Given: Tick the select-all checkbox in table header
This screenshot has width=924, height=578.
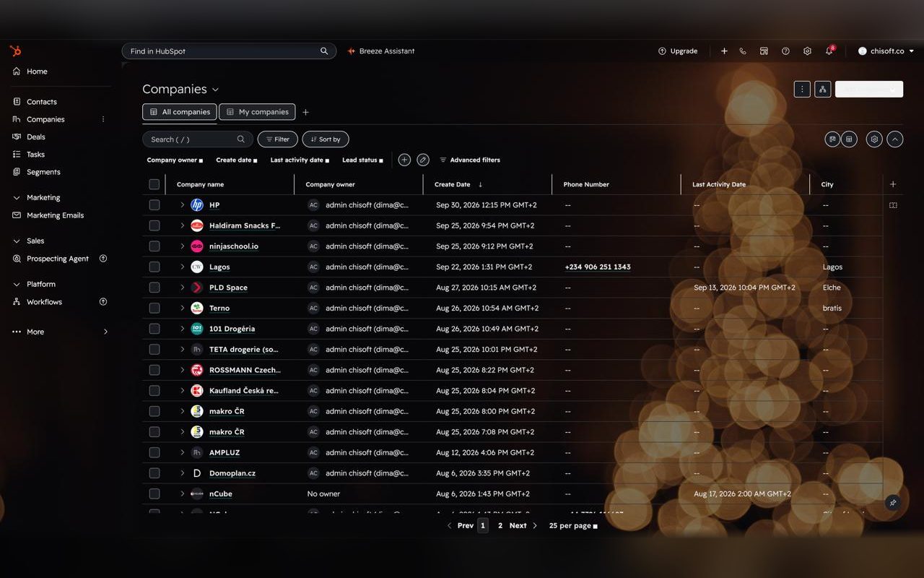Looking at the screenshot, I should tap(154, 184).
